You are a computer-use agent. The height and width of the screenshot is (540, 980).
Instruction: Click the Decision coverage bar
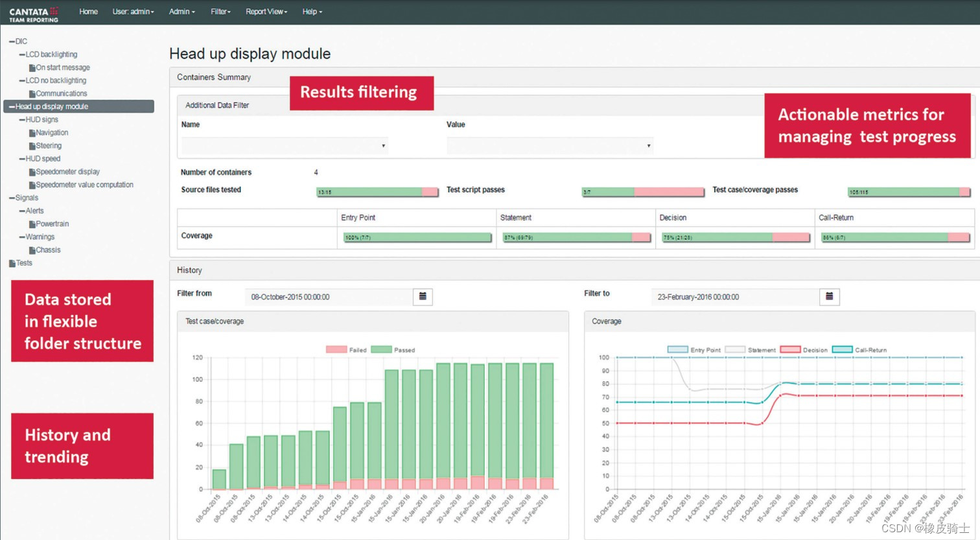pos(736,237)
